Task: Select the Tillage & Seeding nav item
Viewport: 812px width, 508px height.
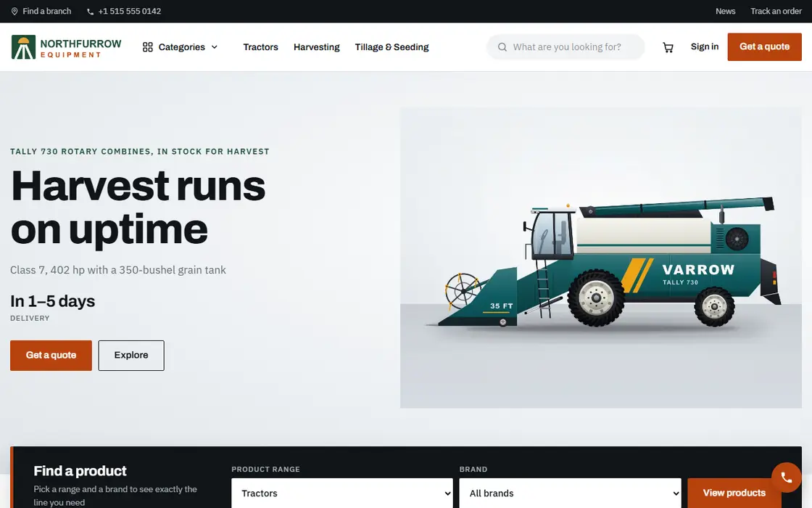Action: point(391,47)
